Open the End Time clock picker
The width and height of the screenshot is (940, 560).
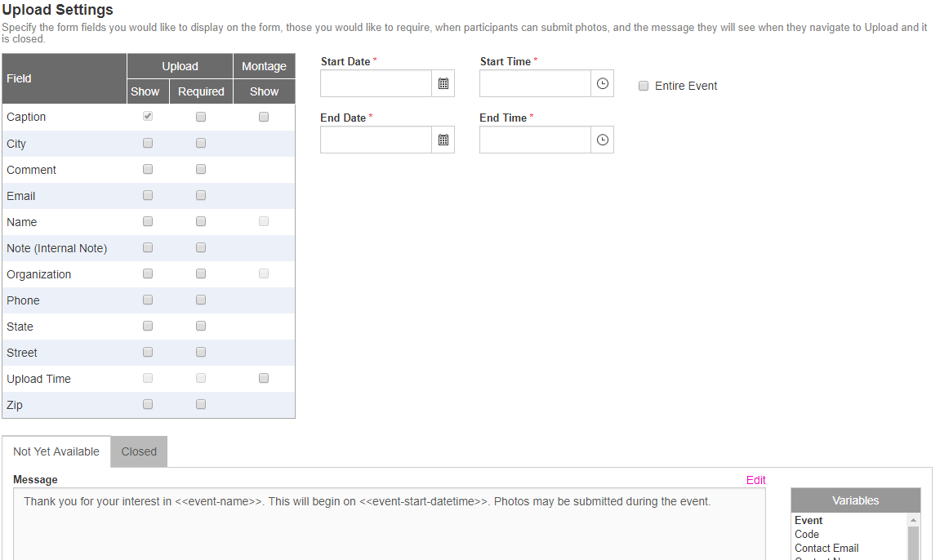pyautogui.click(x=602, y=140)
